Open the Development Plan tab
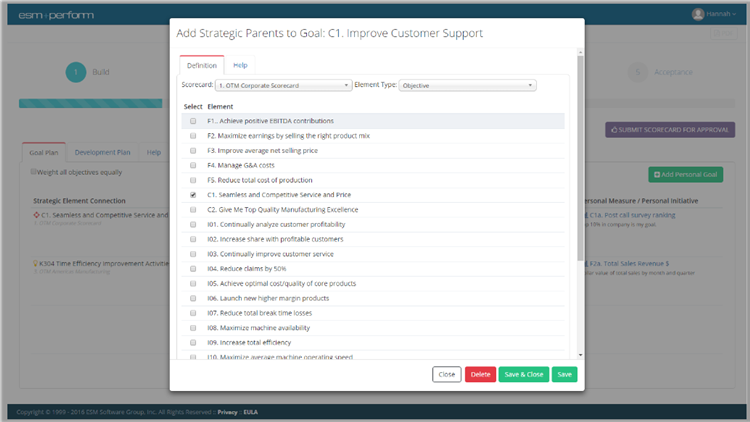Image resolution: width=750 pixels, height=422 pixels. pos(102,153)
